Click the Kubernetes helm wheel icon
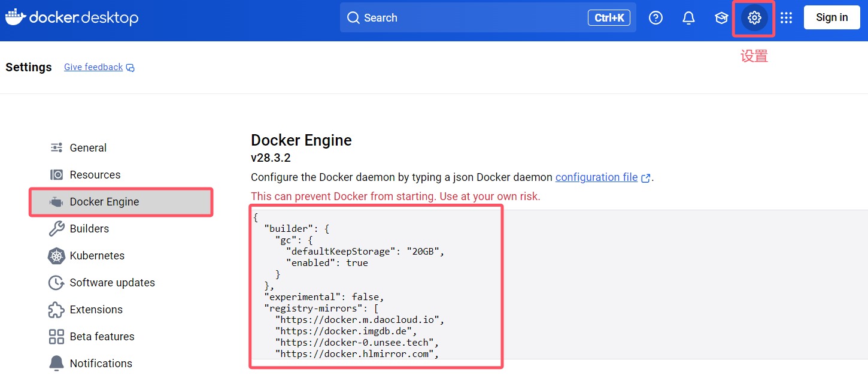This screenshot has width=868, height=384. pos(56,256)
